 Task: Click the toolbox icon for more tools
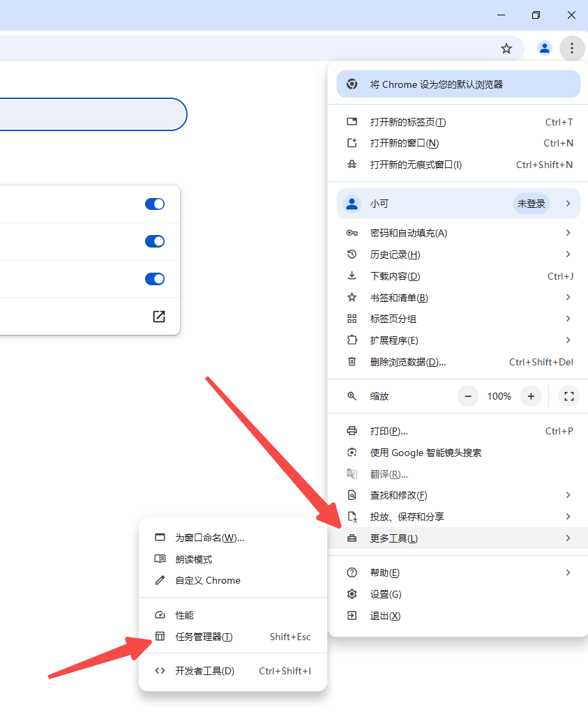click(352, 538)
